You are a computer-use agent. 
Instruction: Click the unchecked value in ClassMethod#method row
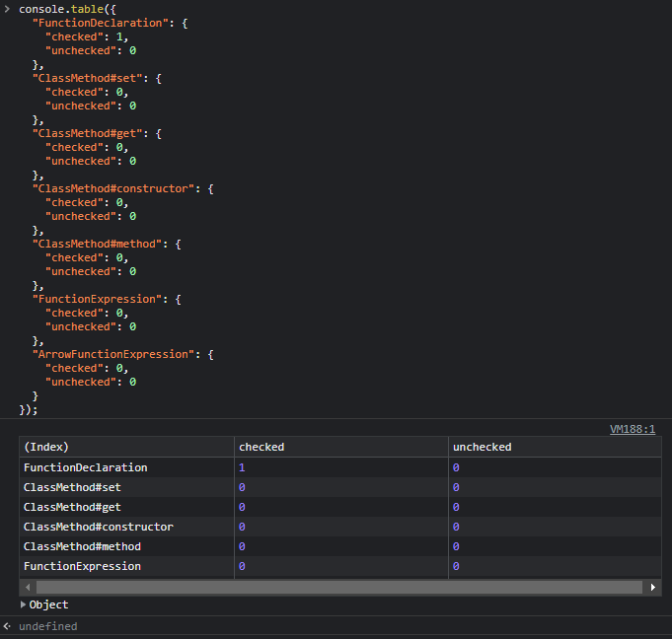point(456,546)
